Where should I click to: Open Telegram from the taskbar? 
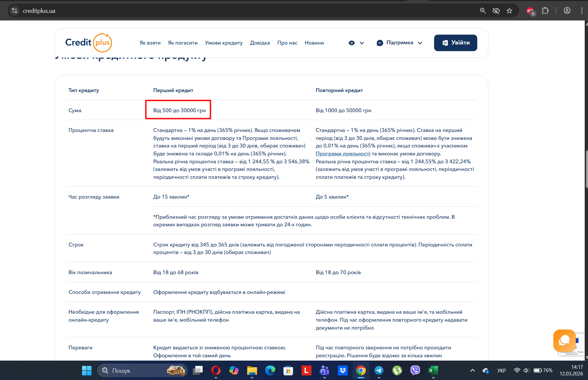coord(379,370)
